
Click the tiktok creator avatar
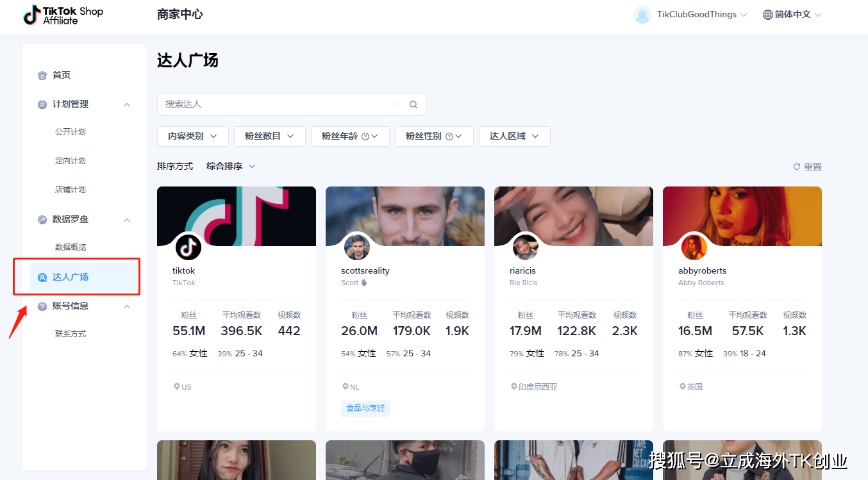coord(188,247)
